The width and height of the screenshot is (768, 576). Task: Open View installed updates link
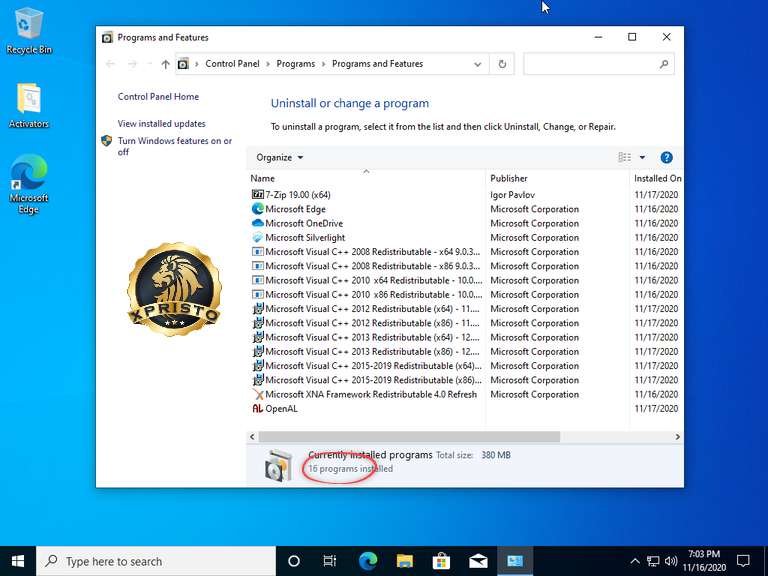point(161,123)
